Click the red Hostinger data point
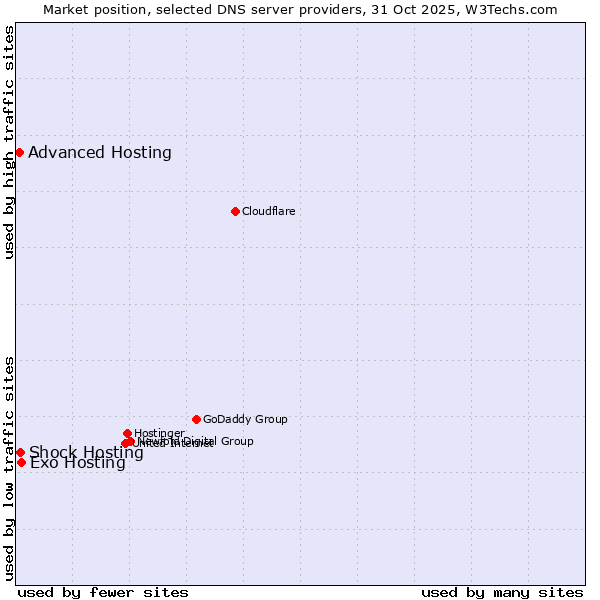The image size is (600, 600). coord(127,433)
